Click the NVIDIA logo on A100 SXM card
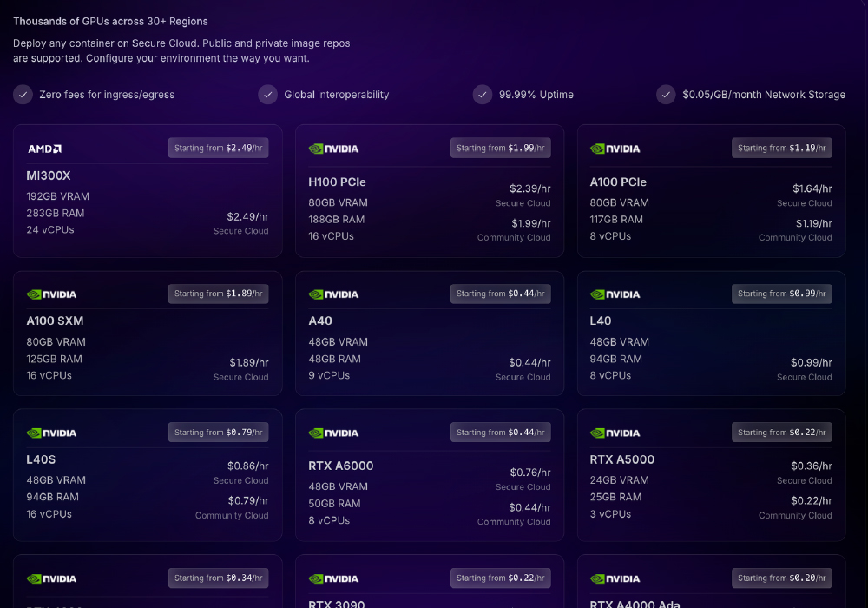868x608 pixels. (51, 294)
